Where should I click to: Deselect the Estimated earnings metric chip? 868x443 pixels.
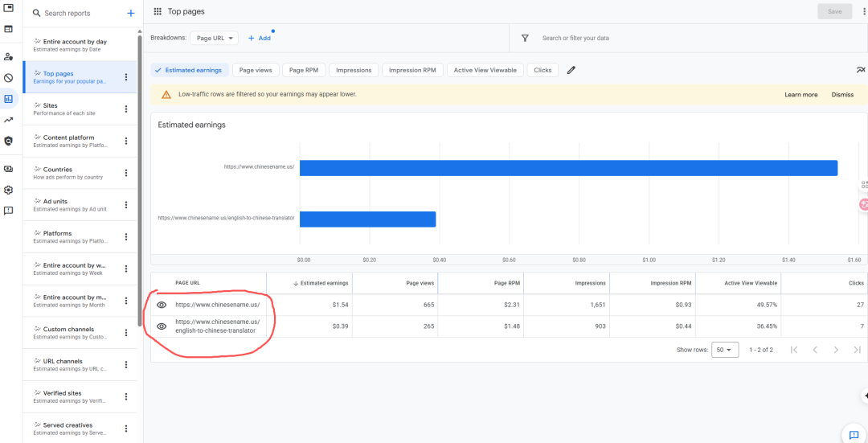click(x=190, y=70)
